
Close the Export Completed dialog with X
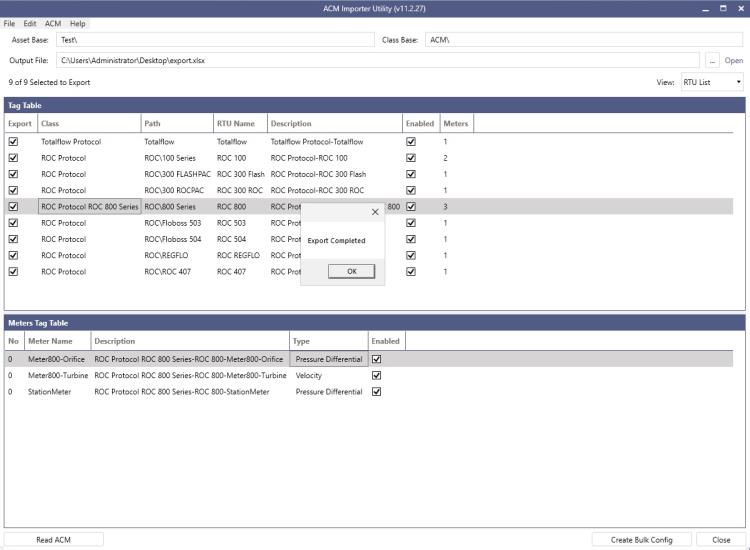(x=375, y=212)
